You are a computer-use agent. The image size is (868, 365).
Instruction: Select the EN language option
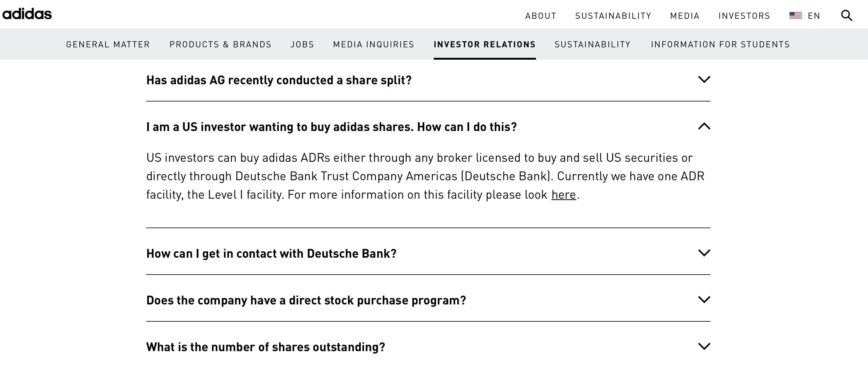pos(814,15)
